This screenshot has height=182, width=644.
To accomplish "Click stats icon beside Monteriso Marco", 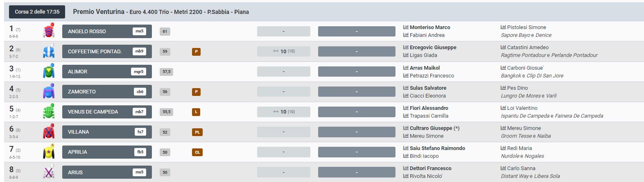I will click(x=406, y=27).
